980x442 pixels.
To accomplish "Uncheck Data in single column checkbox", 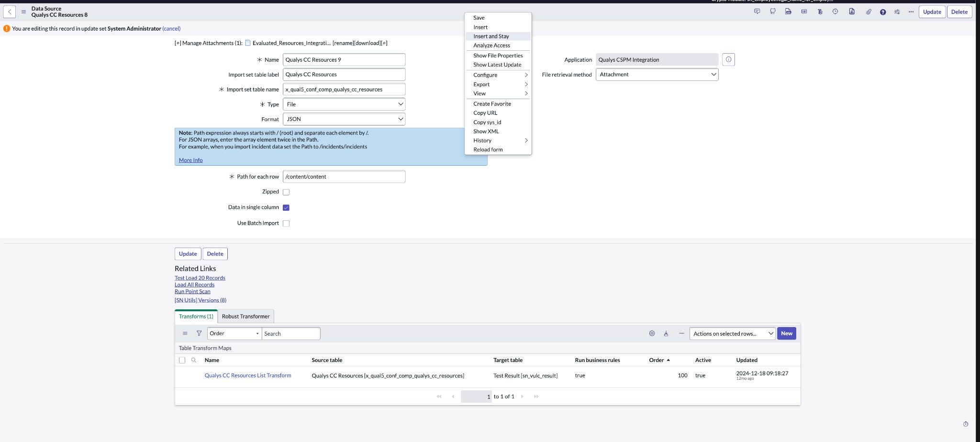I will [286, 207].
